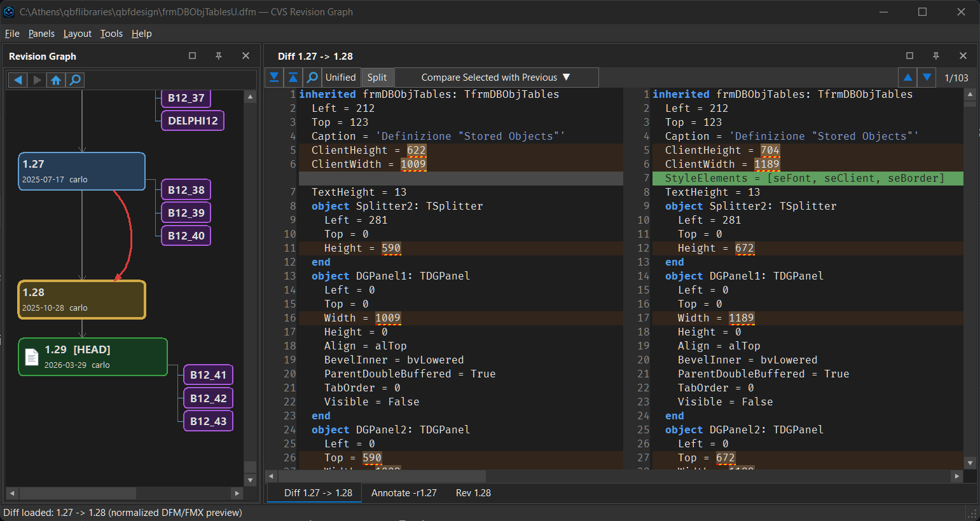Click diff horizontal scroll right arrow
This screenshot has height=521, width=980.
coord(957,476)
